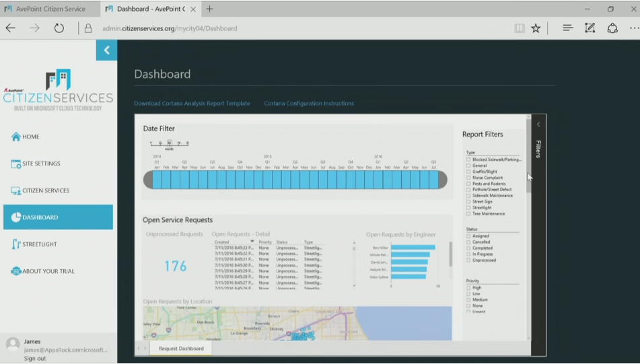This screenshot has width=640, height=364.
Task: Open the Created column sort arrow
Action: (x=252, y=242)
